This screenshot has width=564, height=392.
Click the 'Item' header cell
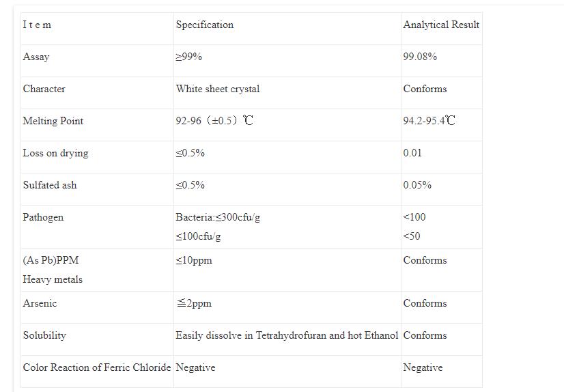37,25
